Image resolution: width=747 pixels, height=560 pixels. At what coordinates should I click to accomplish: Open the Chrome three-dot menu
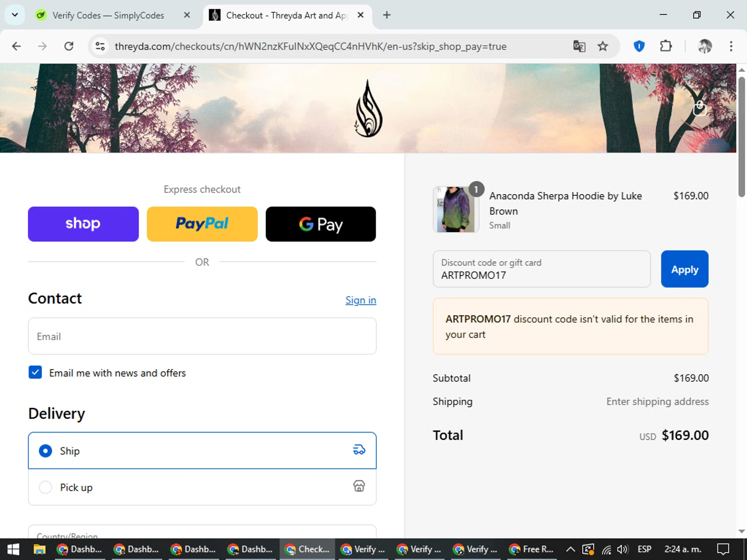pos(731,46)
